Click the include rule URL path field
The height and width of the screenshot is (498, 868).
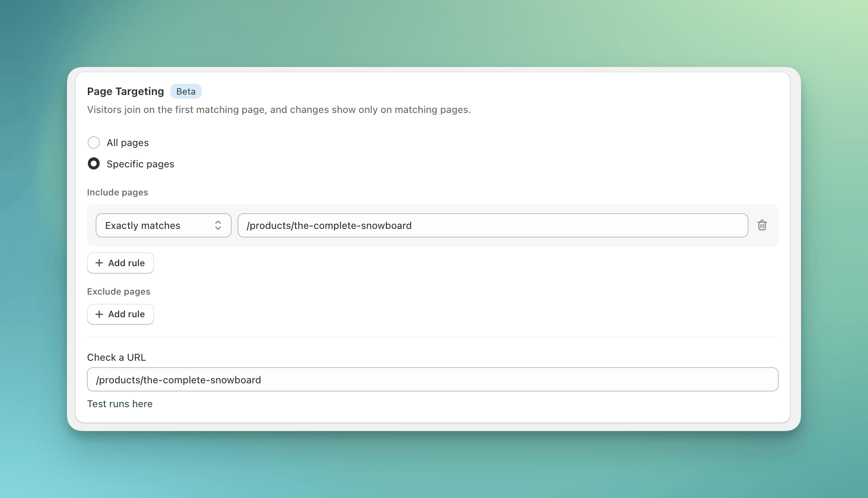tap(493, 226)
